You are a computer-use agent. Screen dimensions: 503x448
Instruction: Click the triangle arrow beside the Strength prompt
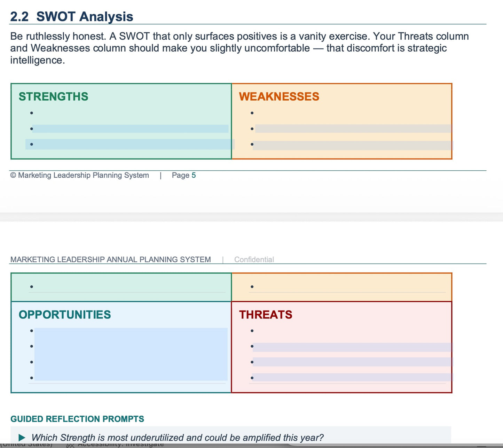coord(22,438)
